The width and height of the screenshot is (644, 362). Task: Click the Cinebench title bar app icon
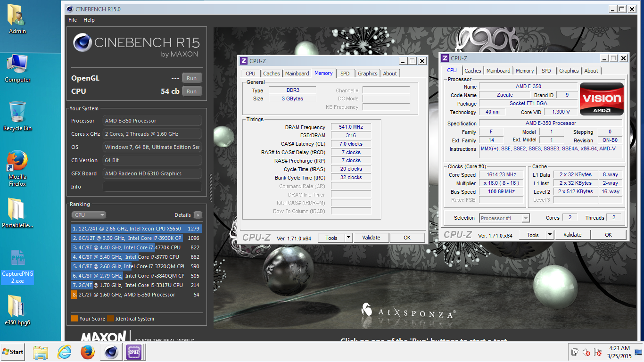tap(70, 8)
